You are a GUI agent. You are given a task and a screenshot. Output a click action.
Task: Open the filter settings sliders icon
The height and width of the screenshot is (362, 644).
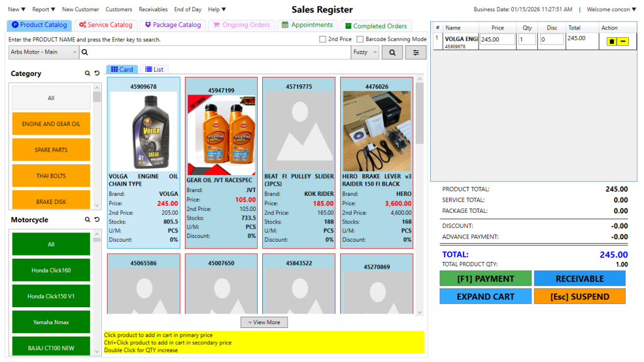(x=416, y=52)
